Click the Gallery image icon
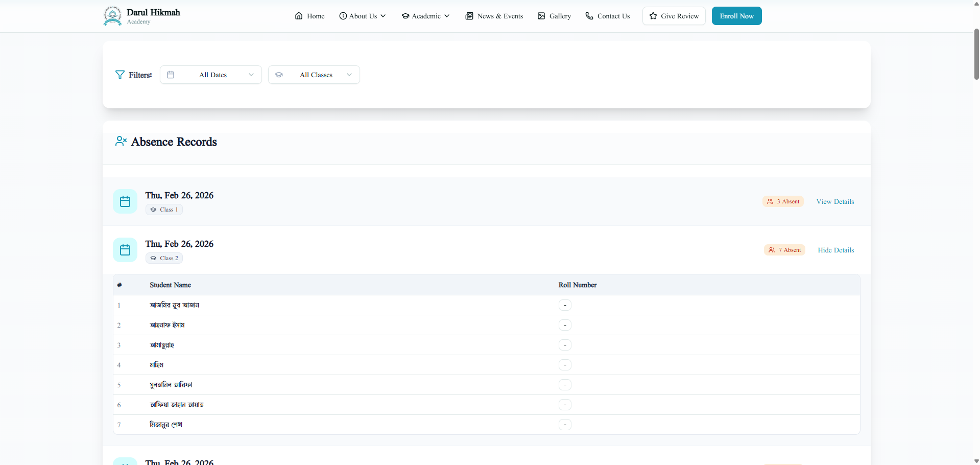The image size is (980, 465). (541, 16)
